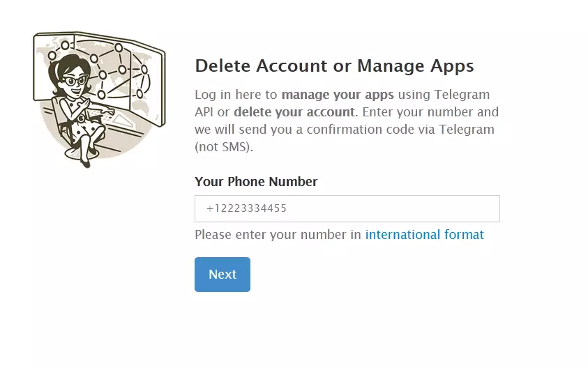Image resolution: width=588 pixels, height=370 pixels.
Task: Click the (not SMS) text
Action: 224,147
